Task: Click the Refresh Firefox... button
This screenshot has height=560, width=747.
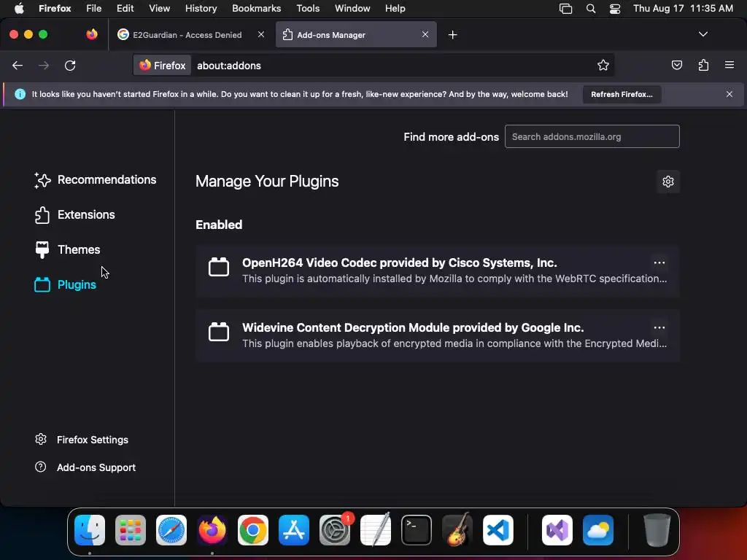Action: coord(622,94)
